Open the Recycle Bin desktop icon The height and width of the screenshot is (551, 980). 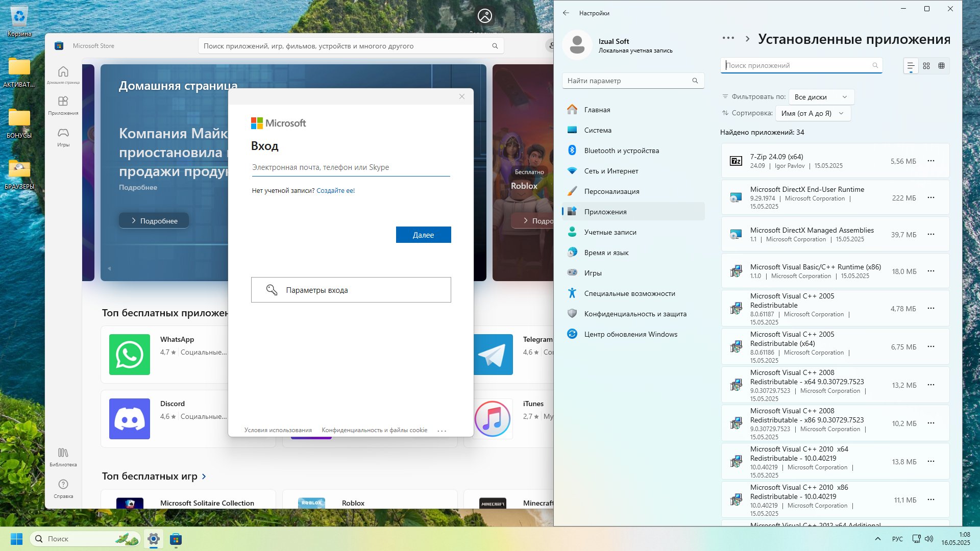19,22
